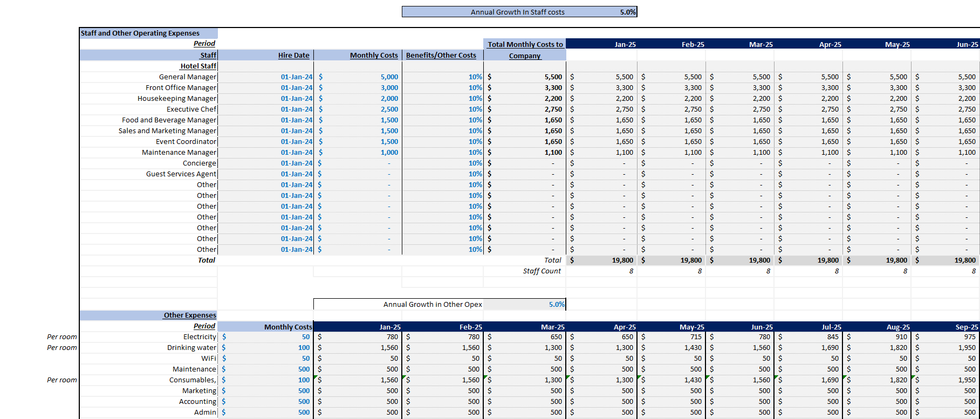Click the Per room label beside Consumables
This screenshot has height=419, width=980.
(x=61, y=380)
